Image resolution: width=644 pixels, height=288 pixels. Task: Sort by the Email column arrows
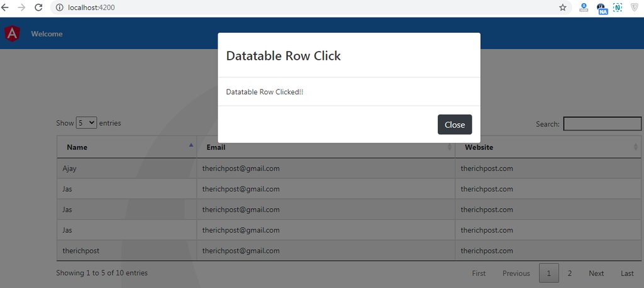click(x=449, y=147)
